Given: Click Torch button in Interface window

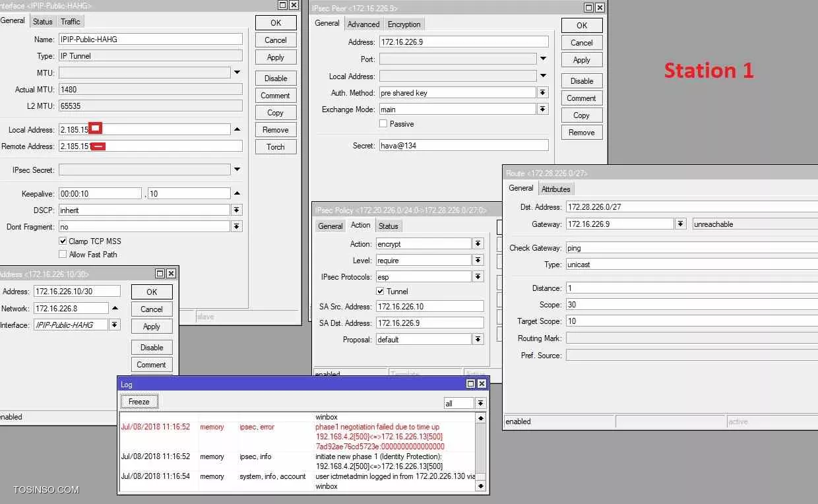Looking at the screenshot, I should click(276, 147).
